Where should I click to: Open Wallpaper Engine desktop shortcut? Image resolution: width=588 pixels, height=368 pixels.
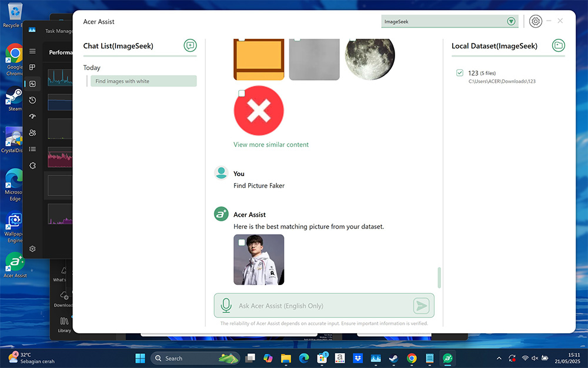14,228
